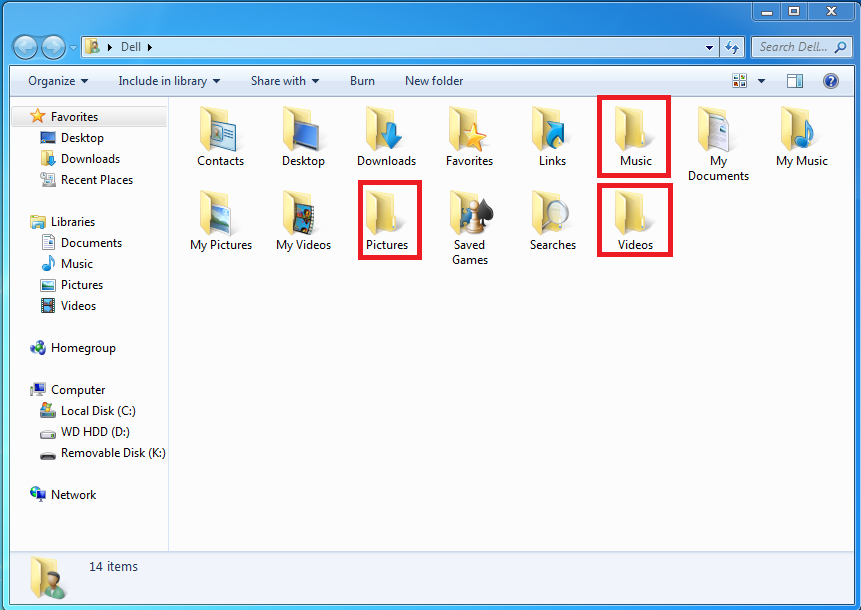The width and height of the screenshot is (861, 610).
Task: Open the address bar dropdown arrow
Action: pyautogui.click(x=709, y=46)
